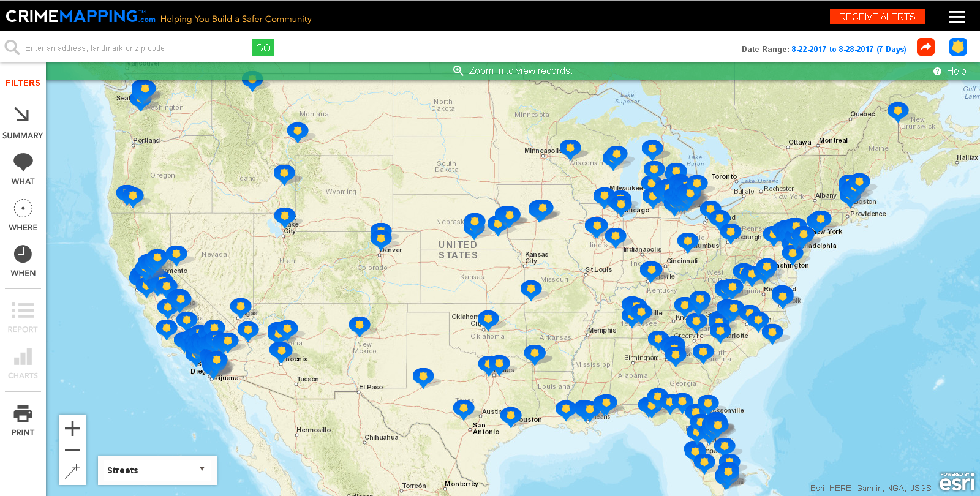Click the CrimeMapping.com logo
980x496 pixels.
click(x=80, y=17)
